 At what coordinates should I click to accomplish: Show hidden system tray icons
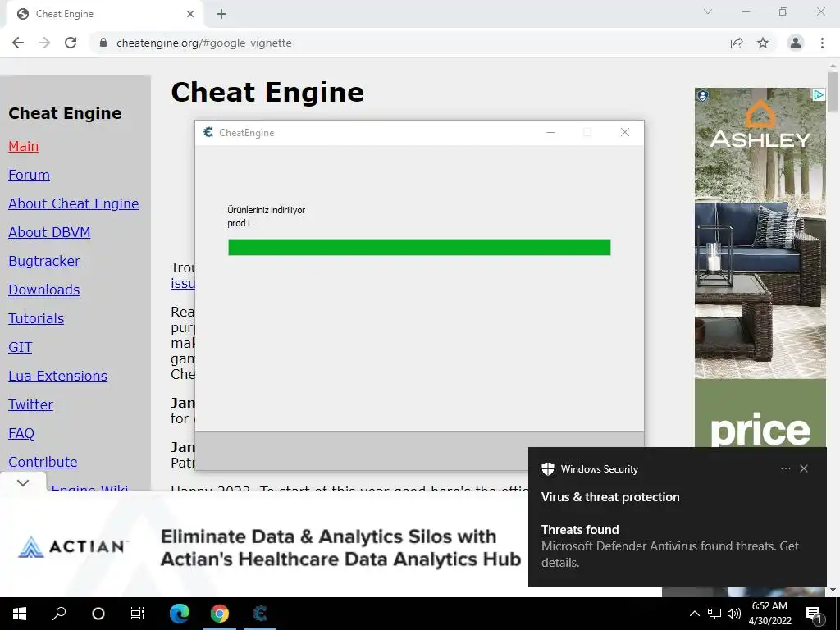694,614
